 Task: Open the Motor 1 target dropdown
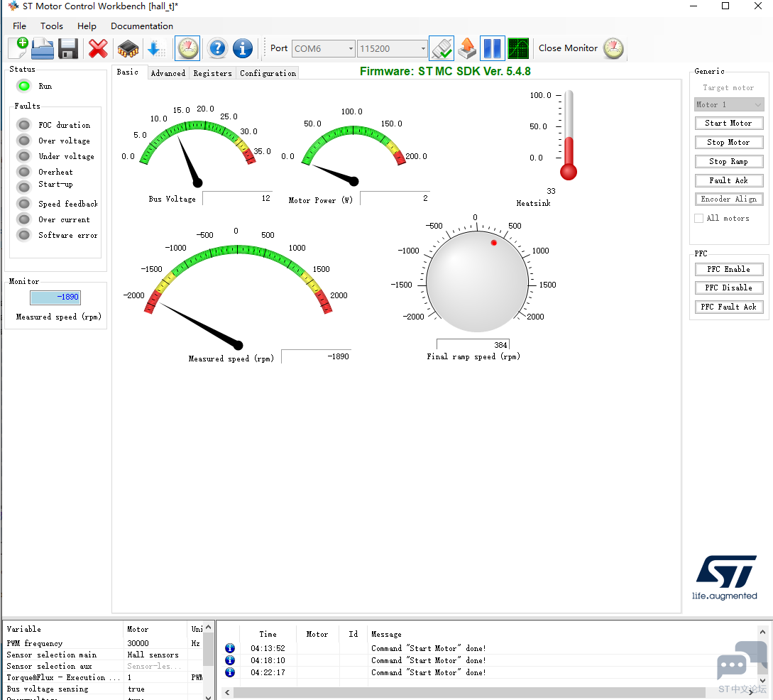[728, 104]
